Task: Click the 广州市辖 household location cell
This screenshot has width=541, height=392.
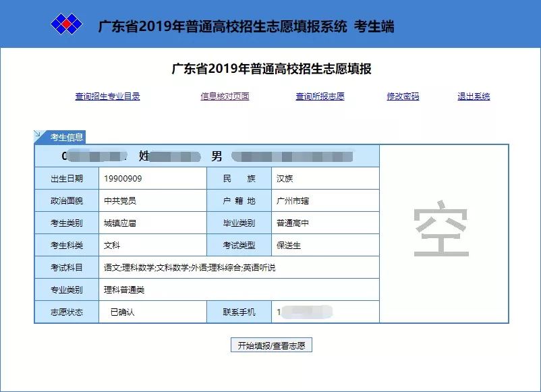Action: point(293,201)
